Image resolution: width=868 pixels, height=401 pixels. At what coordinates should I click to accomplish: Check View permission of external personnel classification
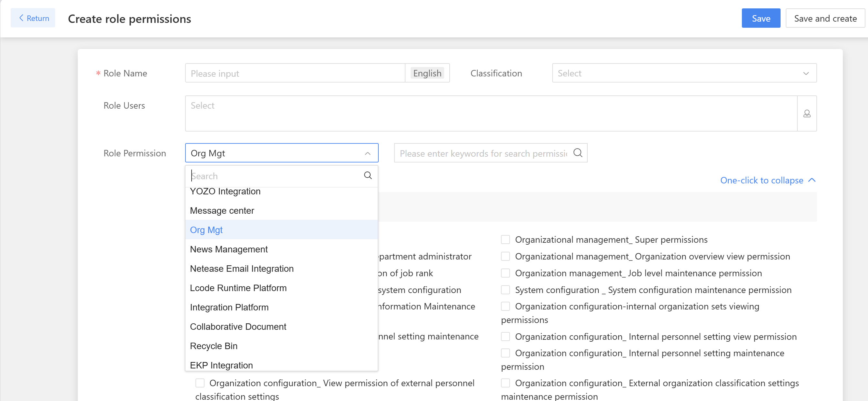[x=200, y=383]
